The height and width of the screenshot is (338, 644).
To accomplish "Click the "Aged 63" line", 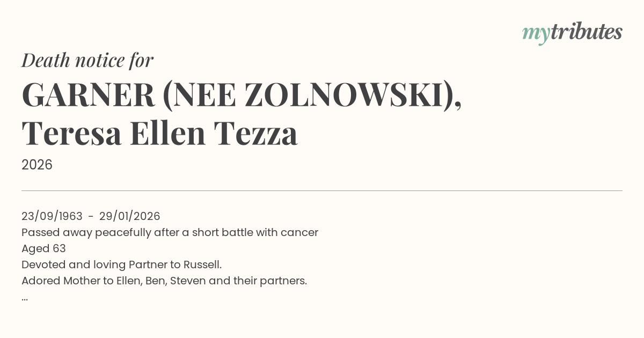I will (x=43, y=248).
